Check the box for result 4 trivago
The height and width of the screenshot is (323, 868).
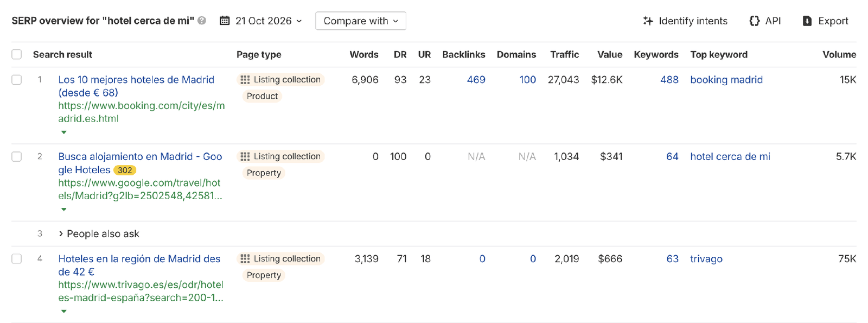tap(17, 259)
